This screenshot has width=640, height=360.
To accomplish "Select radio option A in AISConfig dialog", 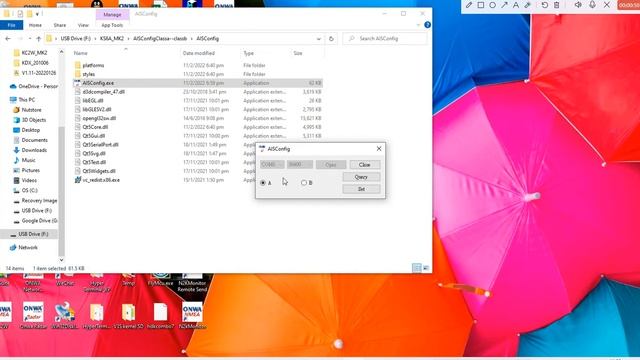I will [x=263, y=182].
